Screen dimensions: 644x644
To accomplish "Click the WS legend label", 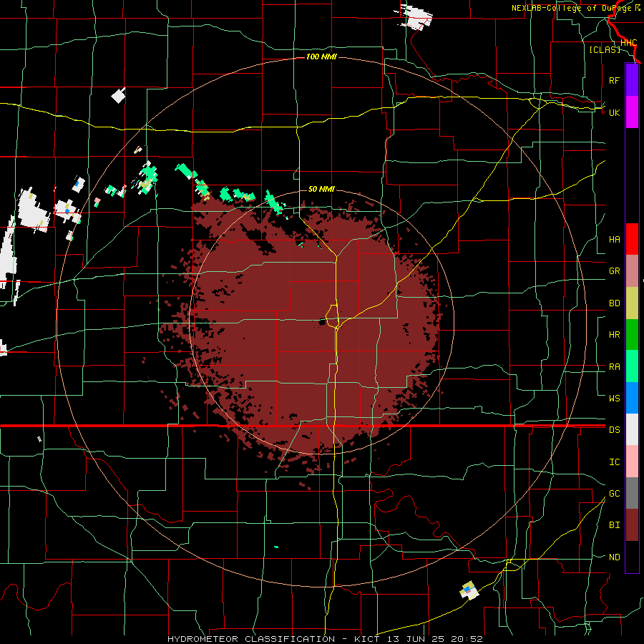I will pyautogui.click(x=614, y=398).
